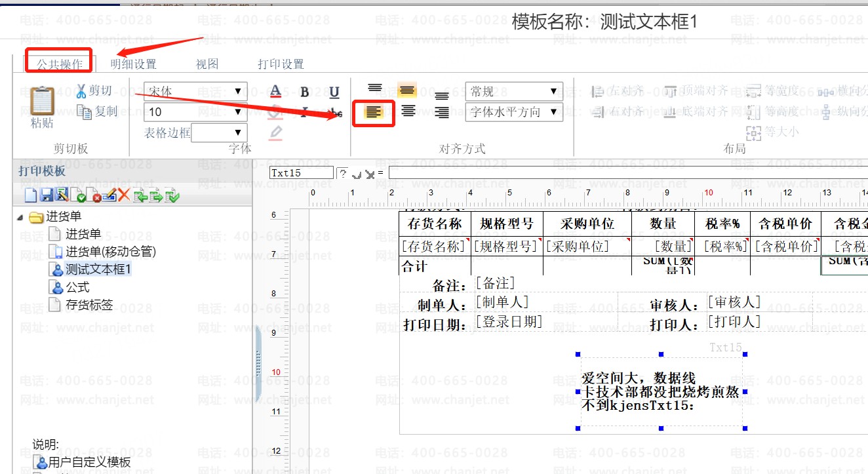Click the red X delete template icon
Image resolution: width=868 pixels, height=474 pixels.
tap(124, 195)
